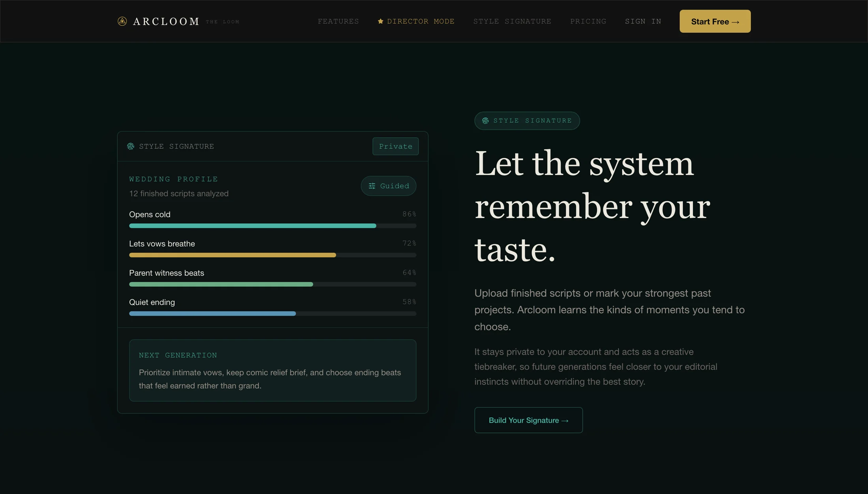Click the Lets vows breathe bar
Viewport: 868px width, 494px height.
point(273,255)
